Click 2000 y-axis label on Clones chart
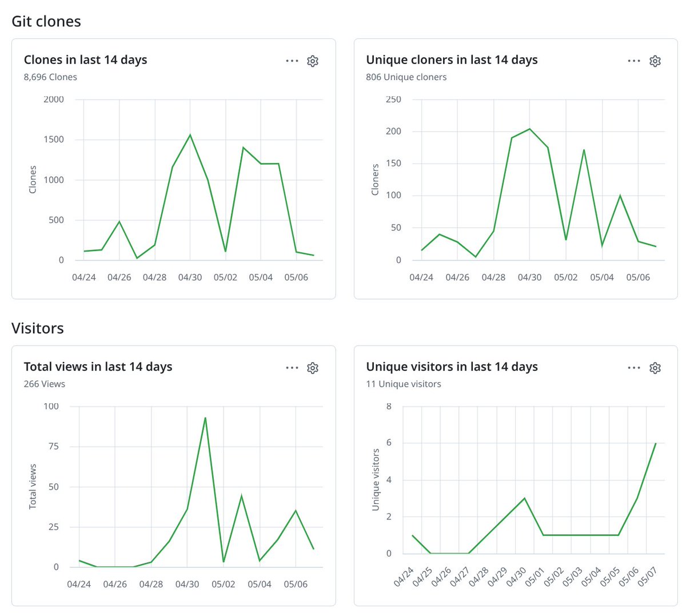The image size is (686, 616). pyautogui.click(x=54, y=100)
